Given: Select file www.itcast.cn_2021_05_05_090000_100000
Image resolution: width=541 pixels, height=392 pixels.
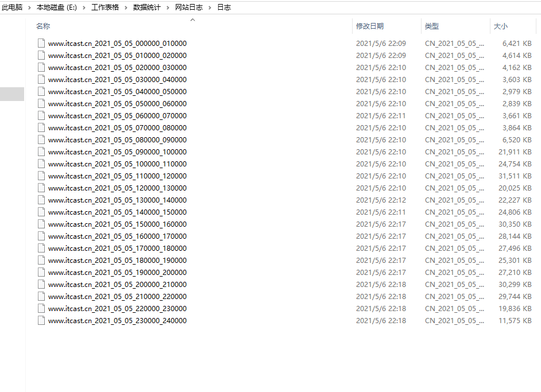Looking at the screenshot, I should tap(117, 152).
